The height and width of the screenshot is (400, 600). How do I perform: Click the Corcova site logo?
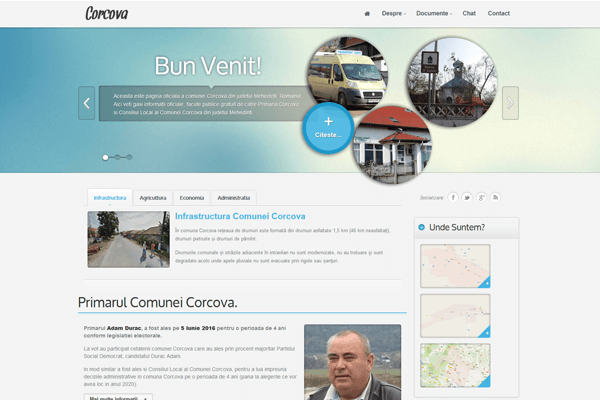pos(107,14)
